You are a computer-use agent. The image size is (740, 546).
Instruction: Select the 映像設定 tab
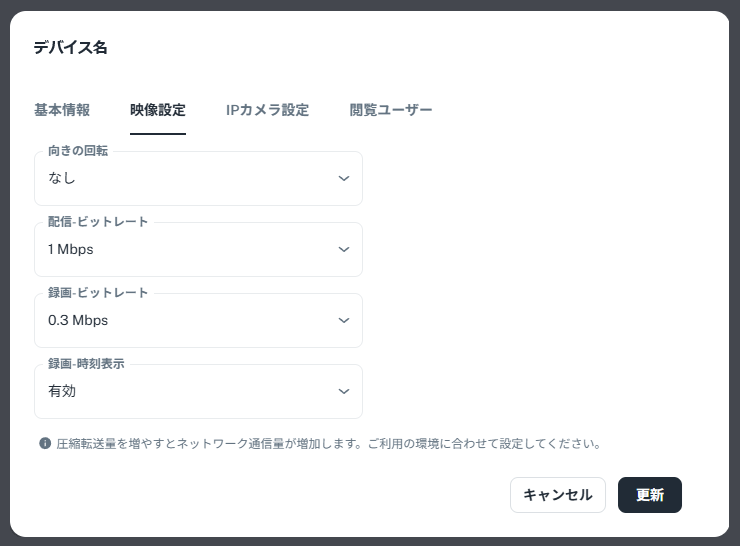pos(158,110)
